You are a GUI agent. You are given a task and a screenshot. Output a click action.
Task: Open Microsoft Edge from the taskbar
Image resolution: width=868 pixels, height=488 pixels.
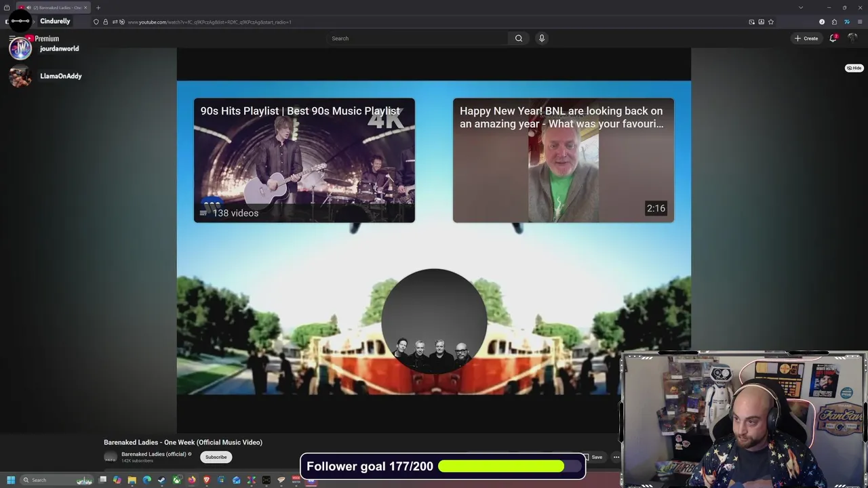147,480
